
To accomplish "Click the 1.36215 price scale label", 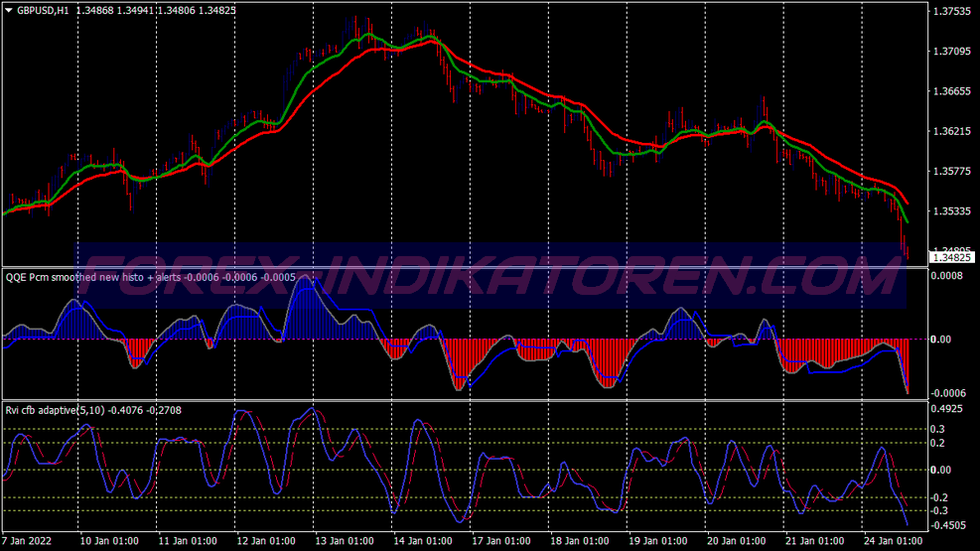I will [952, 131].
